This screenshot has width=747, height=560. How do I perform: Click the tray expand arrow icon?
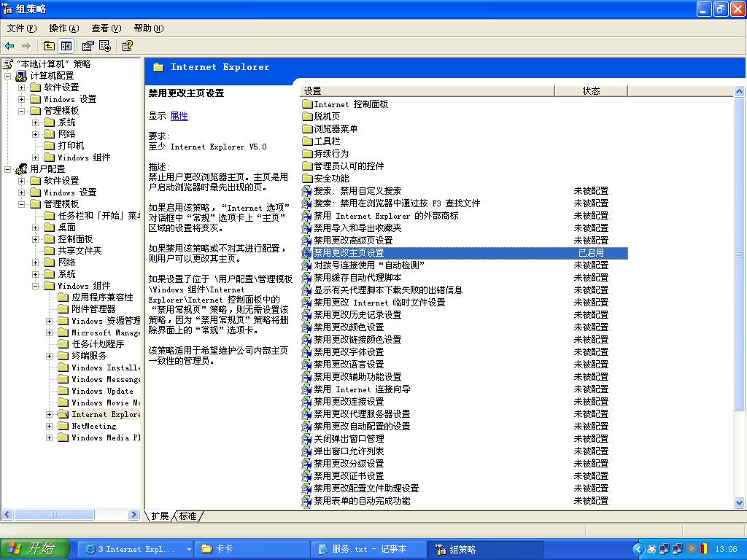click(x=639, y=549)
